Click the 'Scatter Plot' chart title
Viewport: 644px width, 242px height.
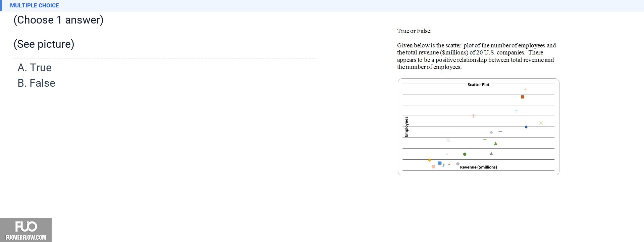[x=478, y=85]
